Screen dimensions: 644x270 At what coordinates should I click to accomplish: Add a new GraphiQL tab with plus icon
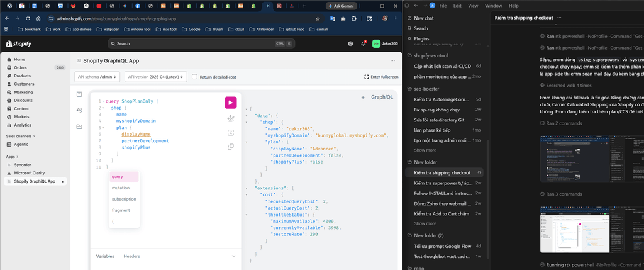coord(363,98)
